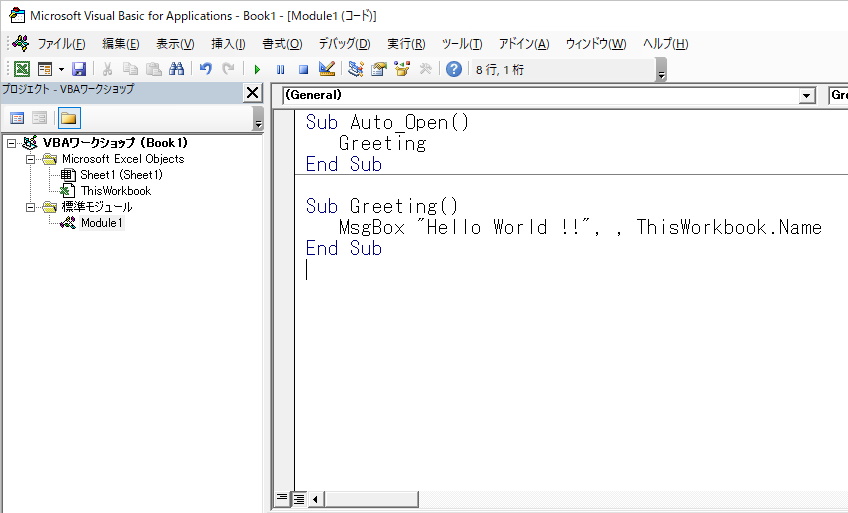
Task: Collapse the Microsoft Excel Objects folder
Action: [31, 159]
